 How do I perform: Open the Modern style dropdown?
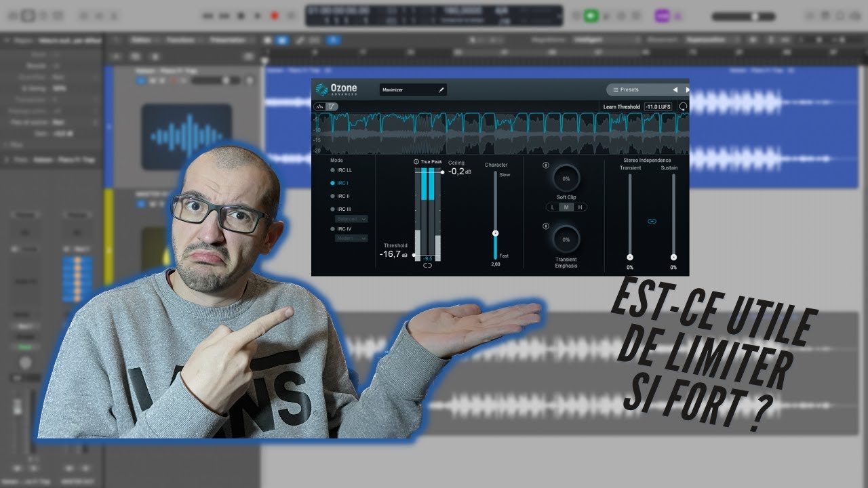point(352,239)
